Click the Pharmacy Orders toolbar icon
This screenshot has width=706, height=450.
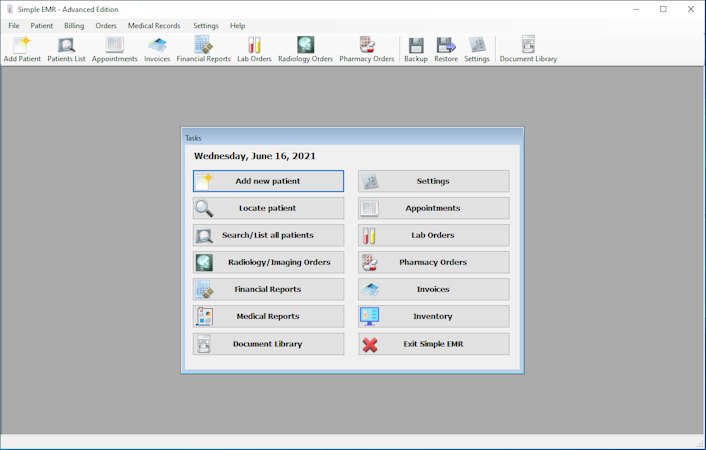coord(367,50)
